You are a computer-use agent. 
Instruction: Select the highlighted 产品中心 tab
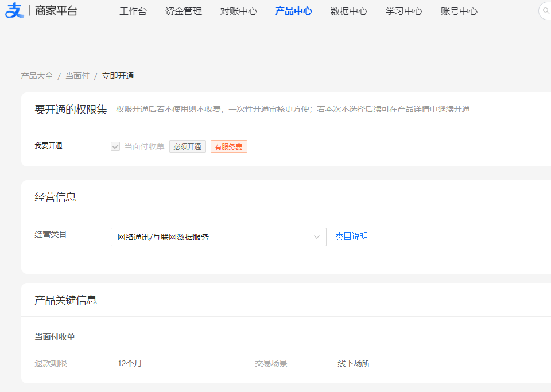pos(293,11)
